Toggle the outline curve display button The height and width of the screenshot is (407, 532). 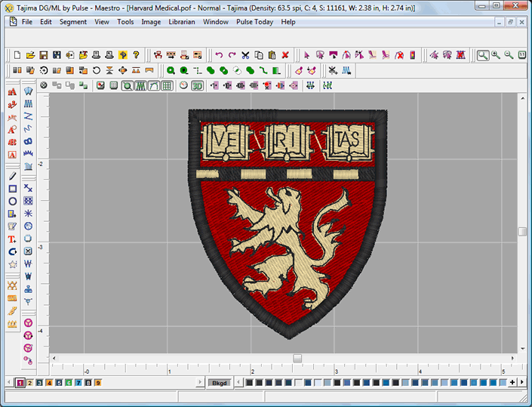154,85
